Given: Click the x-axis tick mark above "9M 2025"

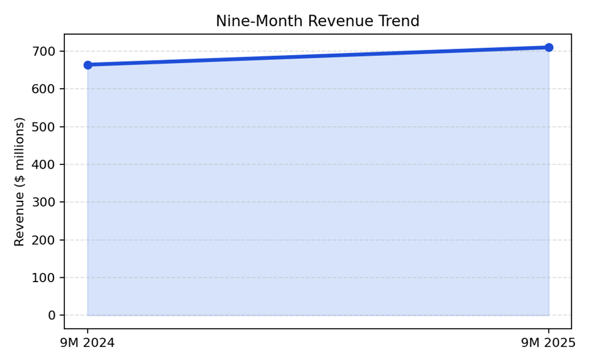Looking at the screenshot, I should pos(548,331).
